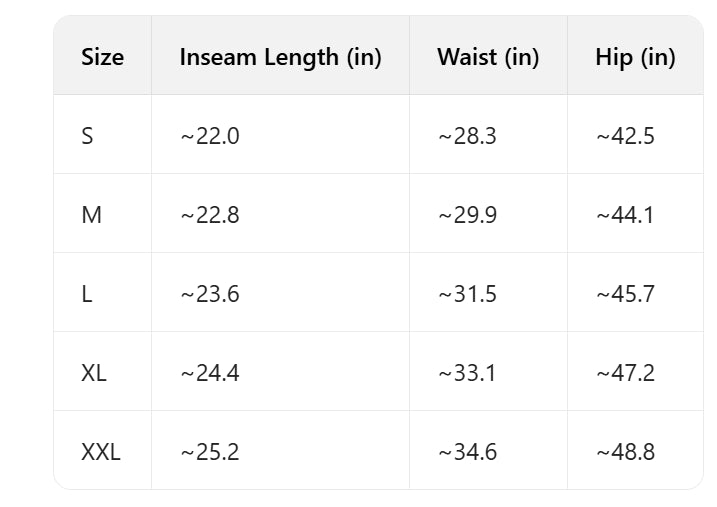This screenshot has height=507, width=717.
Task: Click inseam value ~22.0
Action: point(210,136)
